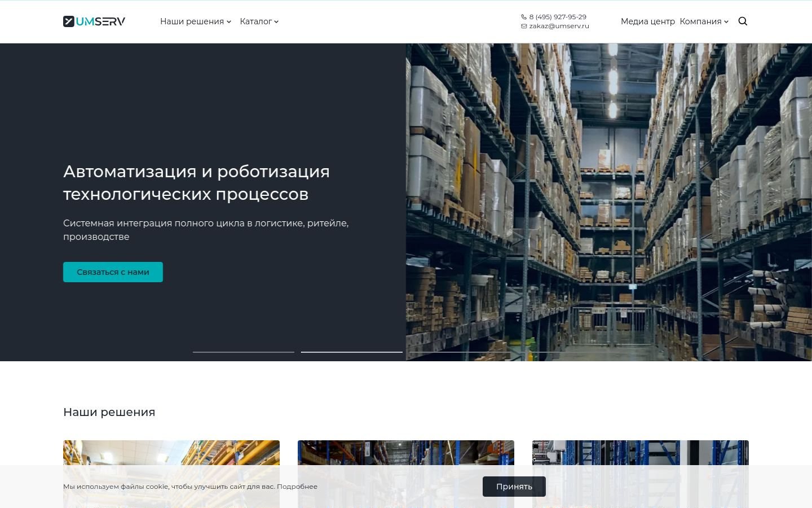Open the first solution card thumbnail
Viewport: 812px width, 508px height.
click(171, 474)
